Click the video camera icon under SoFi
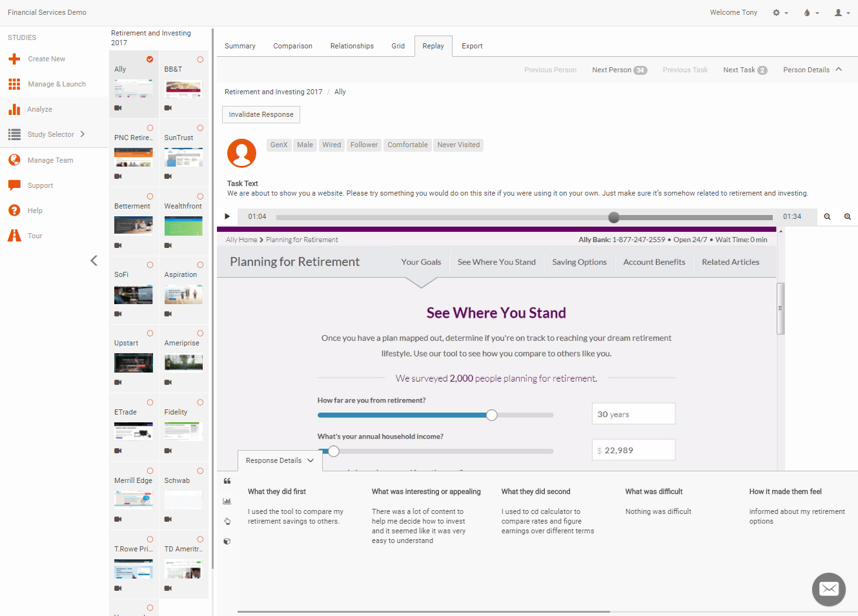 (118, 314)
